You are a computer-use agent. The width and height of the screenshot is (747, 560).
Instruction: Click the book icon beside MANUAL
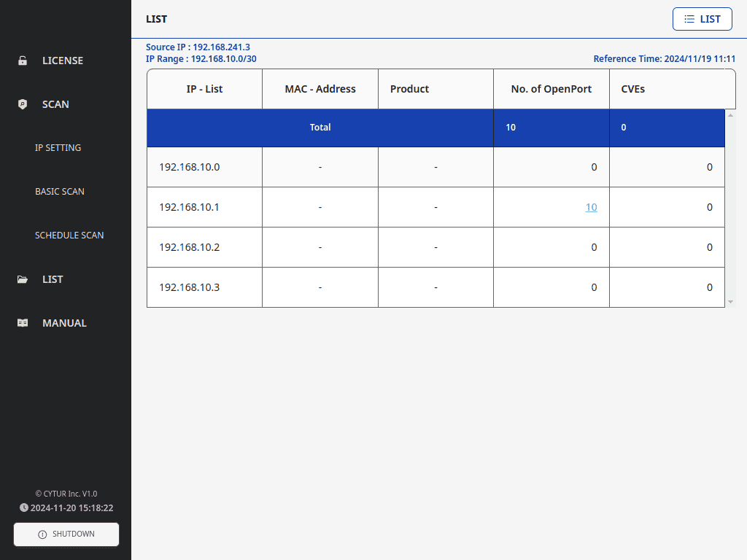pos(23,323)
